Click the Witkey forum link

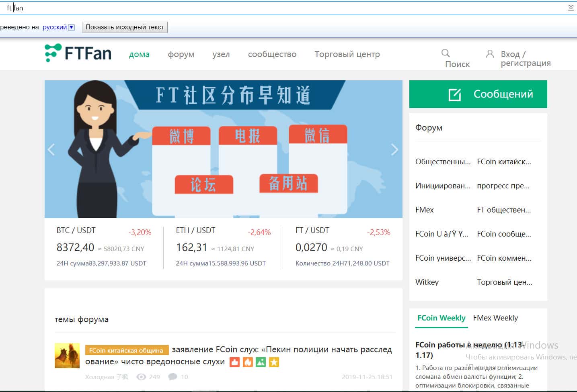[x=427, y=282]
